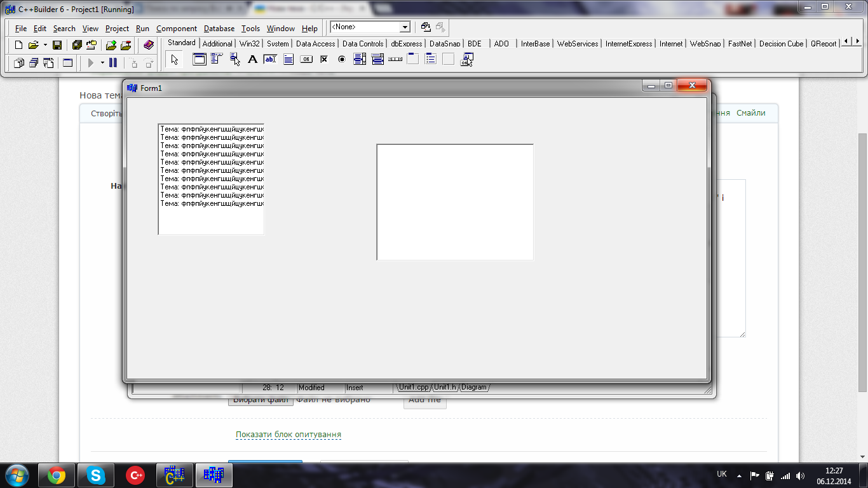Click the Save toolbar icon
Screen dimensions: 868x488
tap(57, 45)
